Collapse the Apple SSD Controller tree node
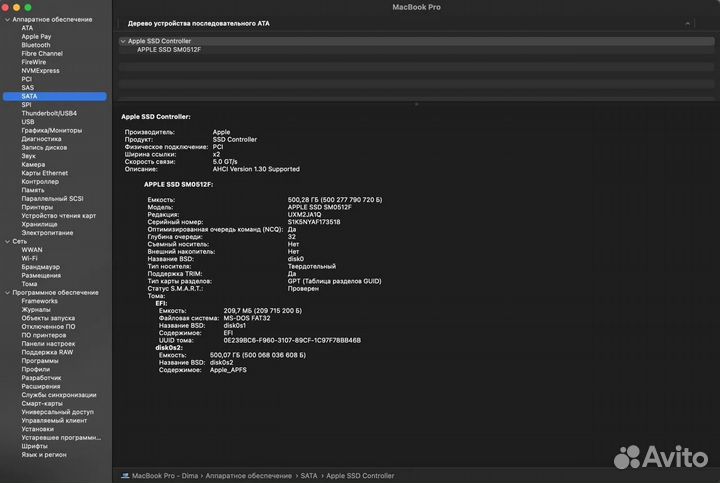The image size is (720, 483). (123, 41)
